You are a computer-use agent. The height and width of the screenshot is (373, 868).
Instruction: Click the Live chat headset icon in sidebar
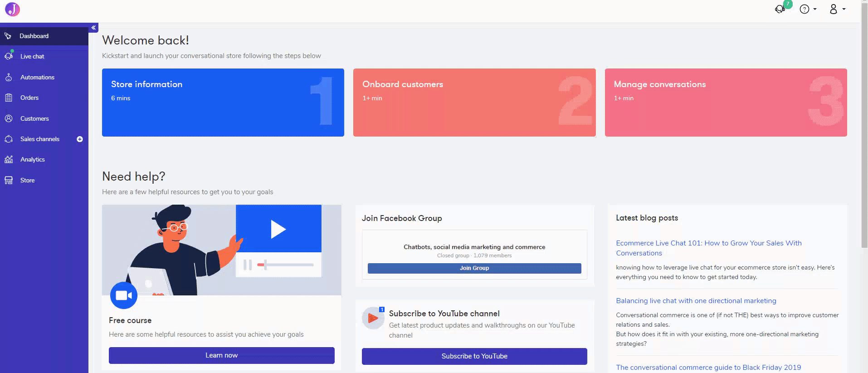9,56
